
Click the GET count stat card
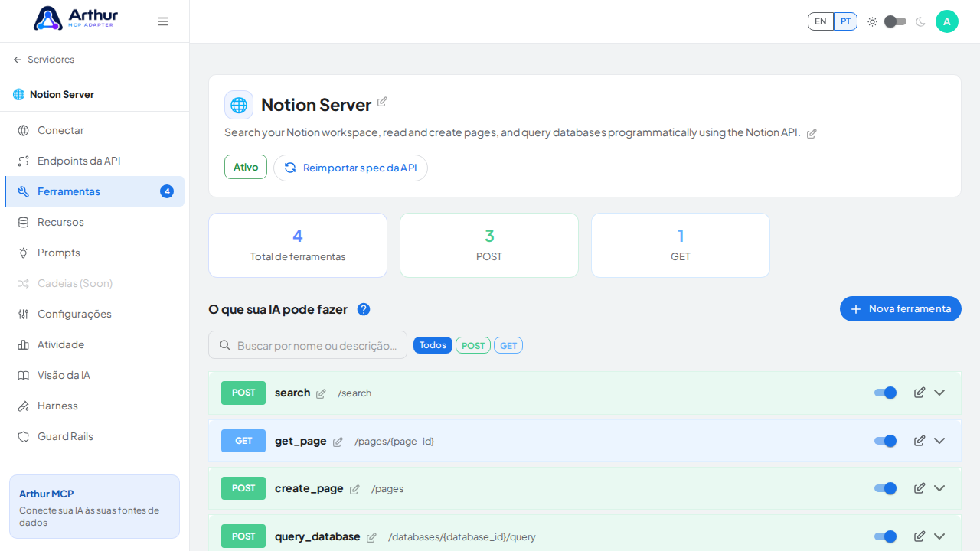681,245
